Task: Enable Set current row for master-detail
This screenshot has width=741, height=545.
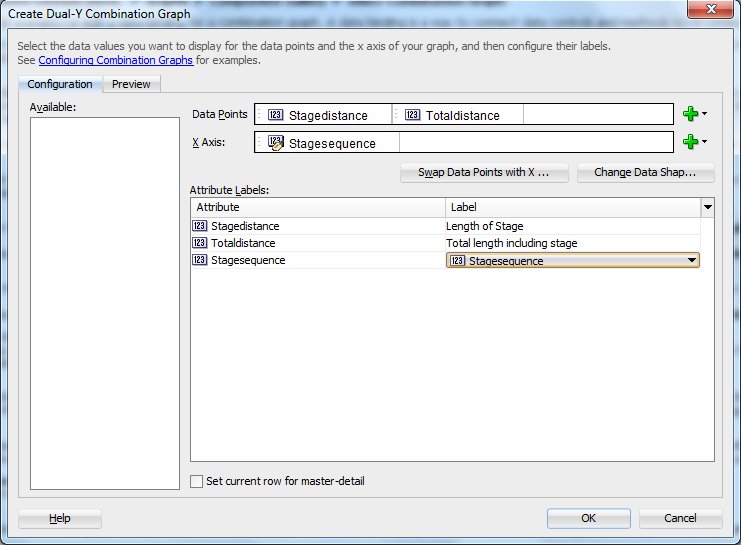Action: (x=197, y=481)
